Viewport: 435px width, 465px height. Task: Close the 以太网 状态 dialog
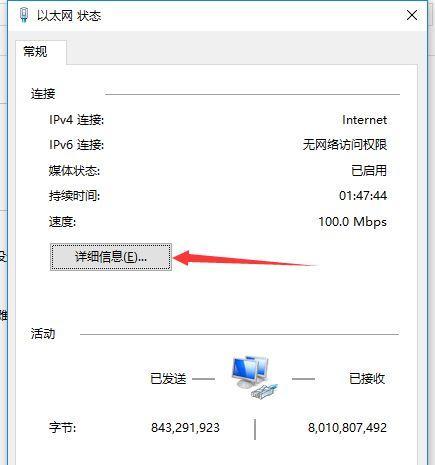412,15
